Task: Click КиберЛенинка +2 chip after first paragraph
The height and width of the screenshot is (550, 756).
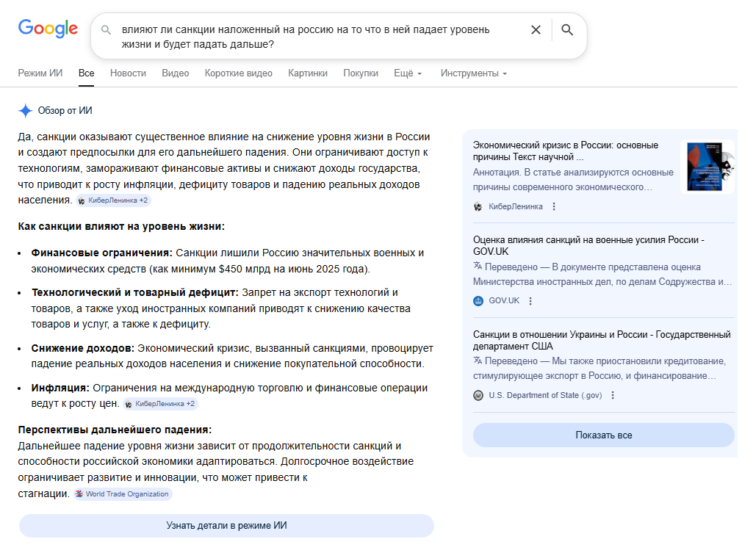Action: (113, 200)
